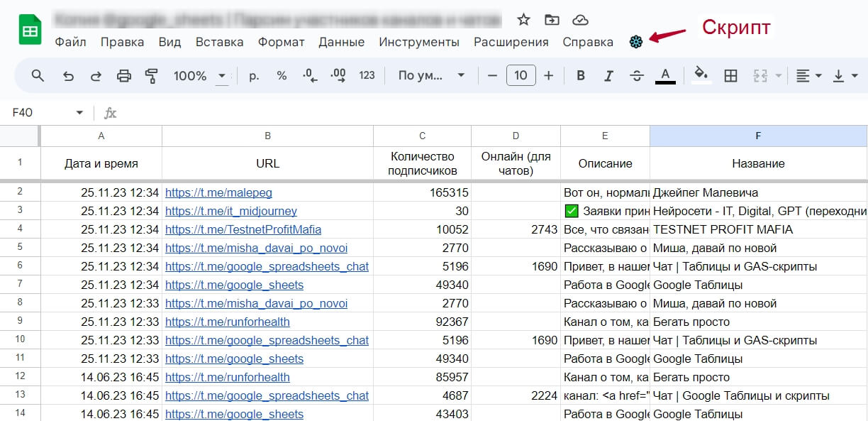Increase decimal places
This screenshot has height=421, width=868.
pyautogui.click(x=338, y=75)
